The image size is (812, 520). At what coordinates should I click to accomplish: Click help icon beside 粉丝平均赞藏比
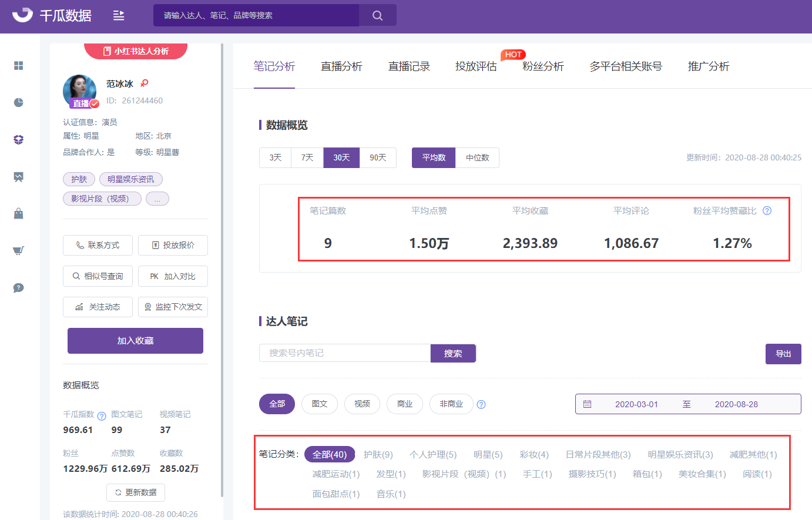(x=767, y=211)
